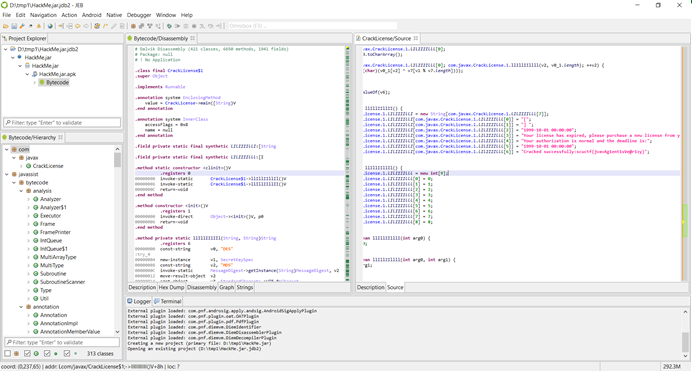Click the disassembly green overview navigation bar
Viewport: 692px width, 371px height.
[347, 163]
